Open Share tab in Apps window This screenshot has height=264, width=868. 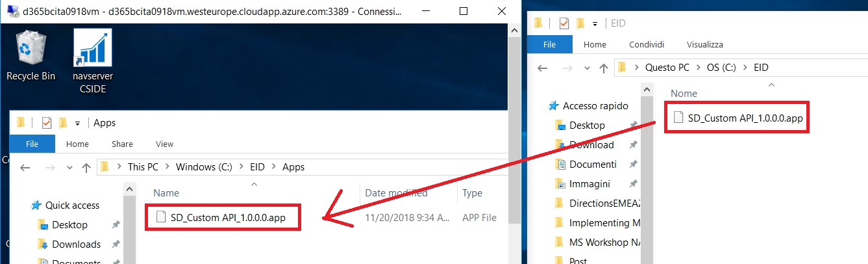coord(122,144)
